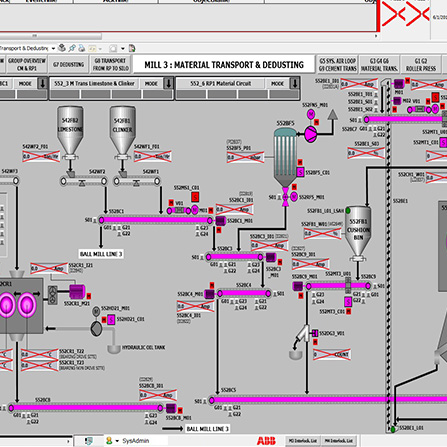The height and width of the screenshot is (447, 447).
Task: Open long belt conveyor 552BC5
Action: pos(328,399)
